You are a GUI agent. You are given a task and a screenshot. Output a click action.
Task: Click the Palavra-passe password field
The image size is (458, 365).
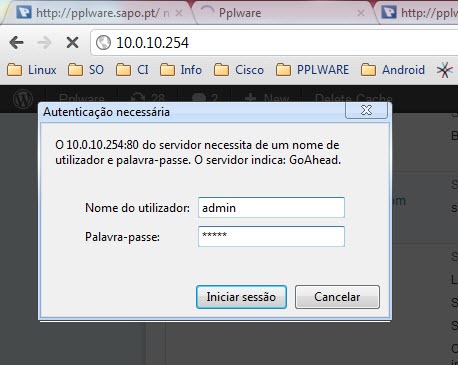click(x=271, y=236)
